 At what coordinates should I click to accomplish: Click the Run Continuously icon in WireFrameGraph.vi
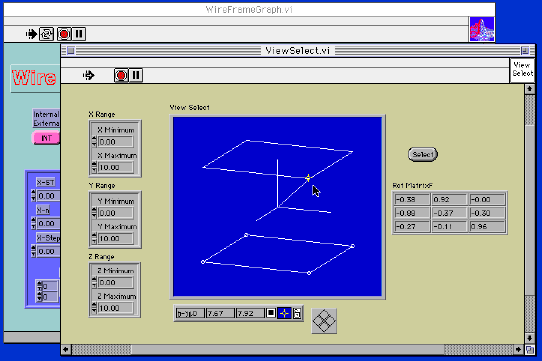tap(46, 34)
